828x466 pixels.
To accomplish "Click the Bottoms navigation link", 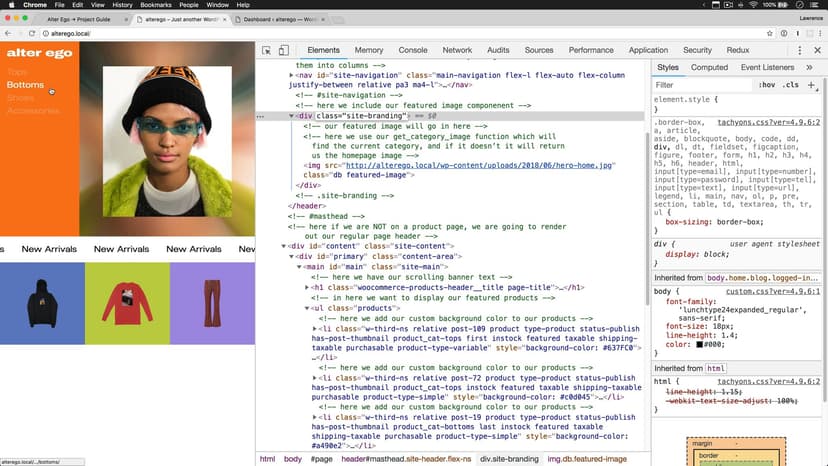I will tap(25, 85).
